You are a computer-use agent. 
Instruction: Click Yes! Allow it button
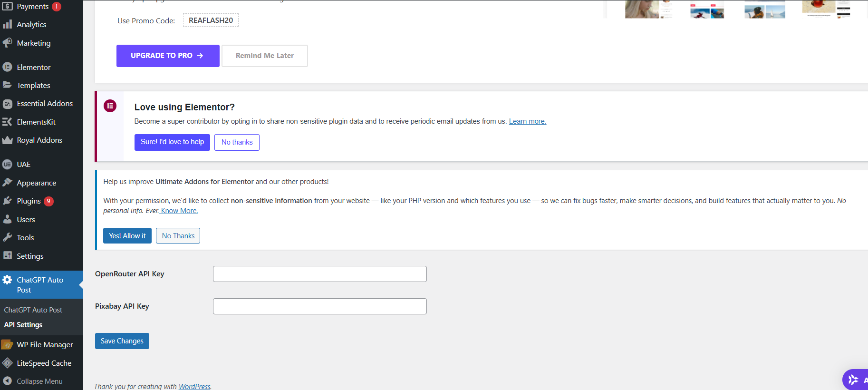pos(127,236)
